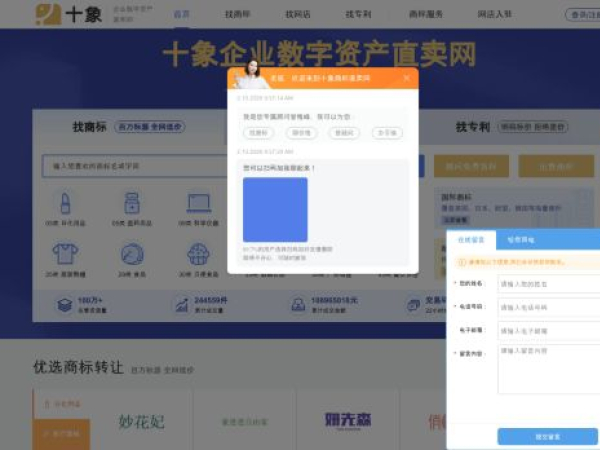The image size is (600, 450).
Task: Select the cupcake convenience food category icon
Action: pyautogui.click(x=198, y=254)
